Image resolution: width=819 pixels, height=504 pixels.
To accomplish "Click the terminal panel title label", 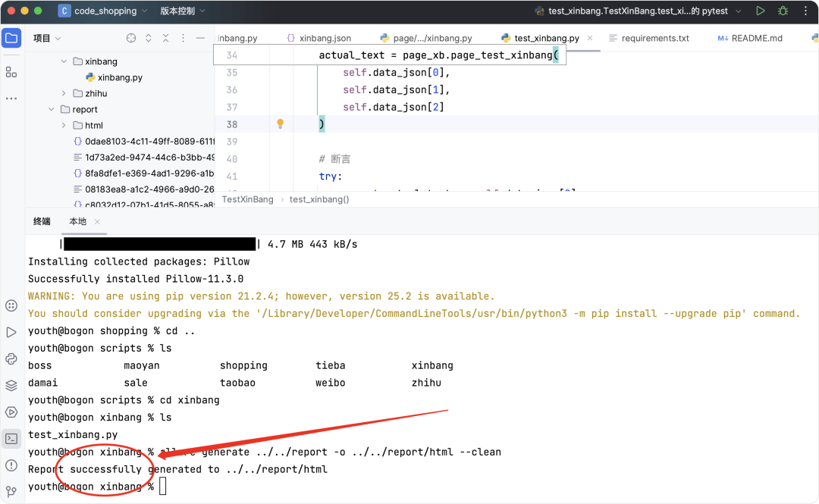I will tap(42, 221).
